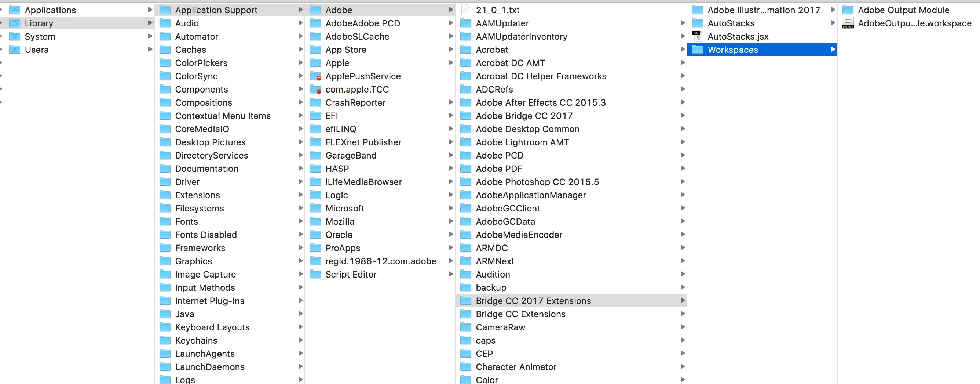Click the Library folder icon
The image size is (980, 384).
(14, 23)
